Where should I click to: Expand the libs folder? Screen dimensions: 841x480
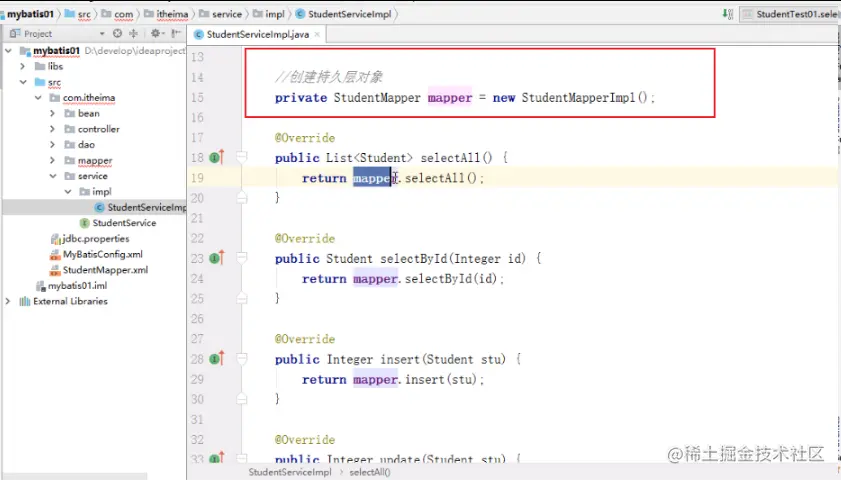pos(23,66)
